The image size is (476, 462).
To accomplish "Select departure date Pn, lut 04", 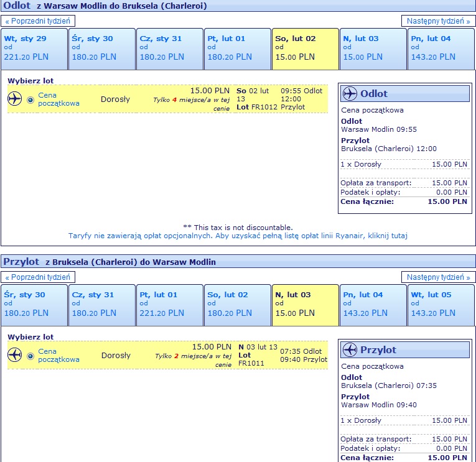I will [x=441, y=49].
